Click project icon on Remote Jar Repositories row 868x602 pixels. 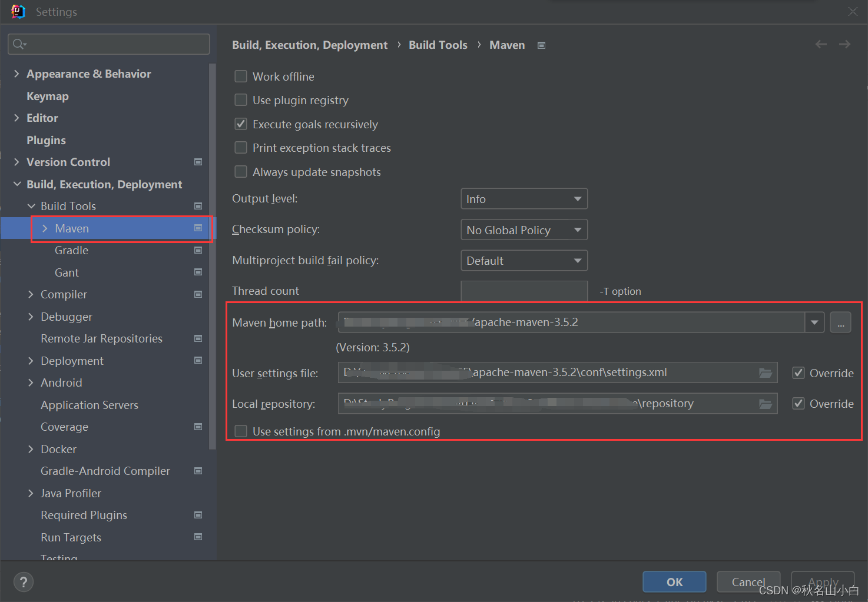pos(198,338)
